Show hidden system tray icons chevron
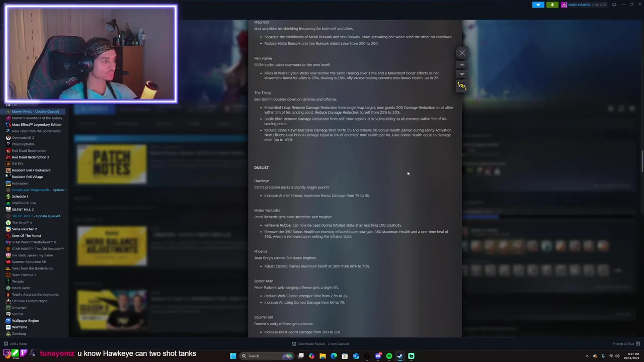The height and width of the screenshot is (362, 644). click(587, 356)
